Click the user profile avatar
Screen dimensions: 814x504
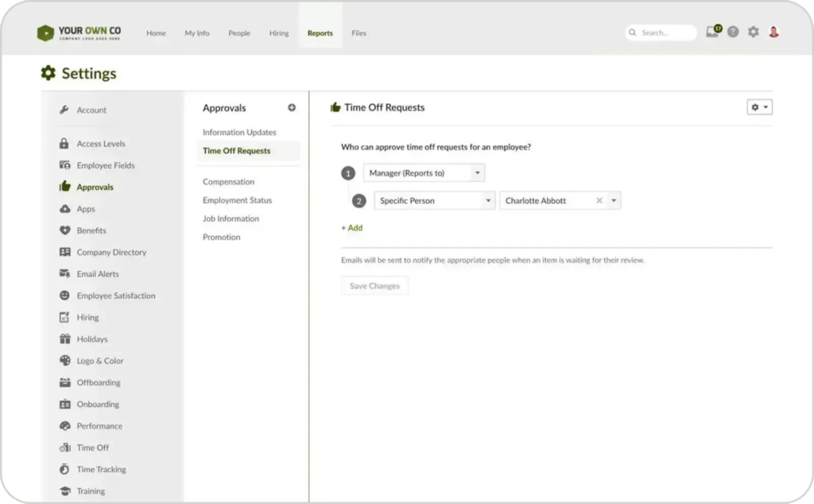773,33
